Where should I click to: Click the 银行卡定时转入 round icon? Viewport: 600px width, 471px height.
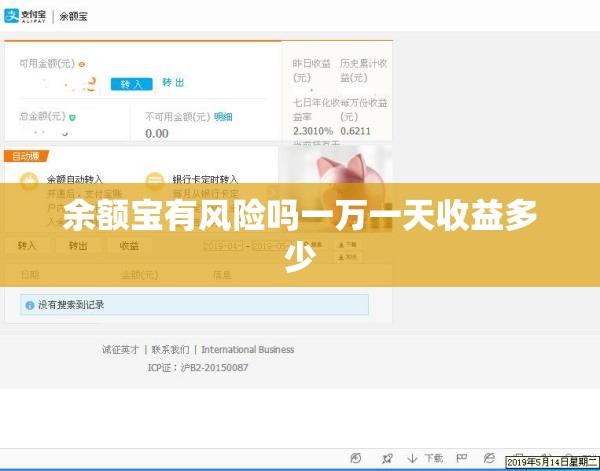(155, 181)
